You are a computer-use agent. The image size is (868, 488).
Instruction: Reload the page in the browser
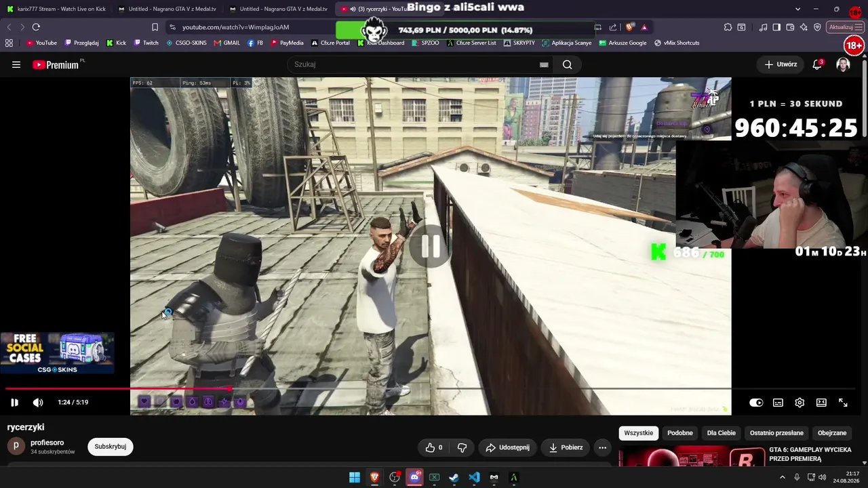[36, 27]
